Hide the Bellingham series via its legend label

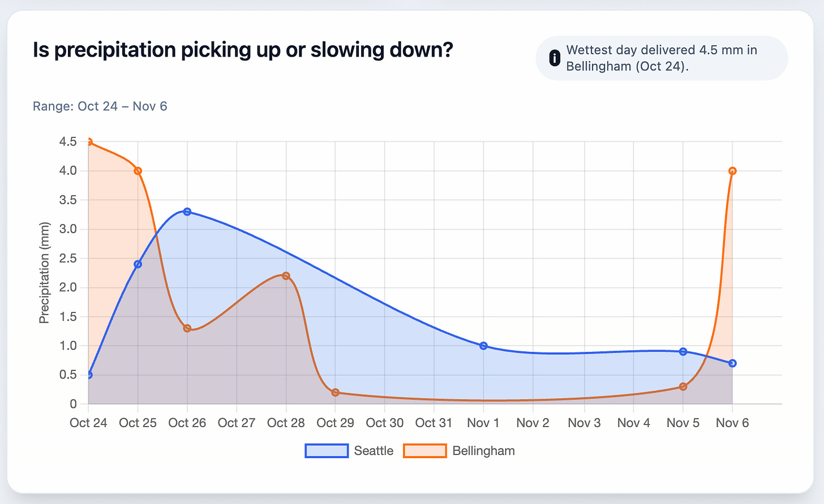click(483, 451)
